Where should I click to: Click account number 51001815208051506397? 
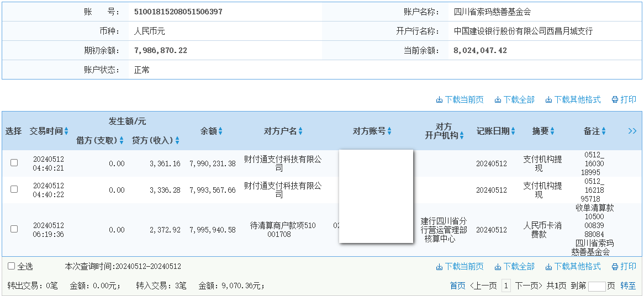point(178,12)
